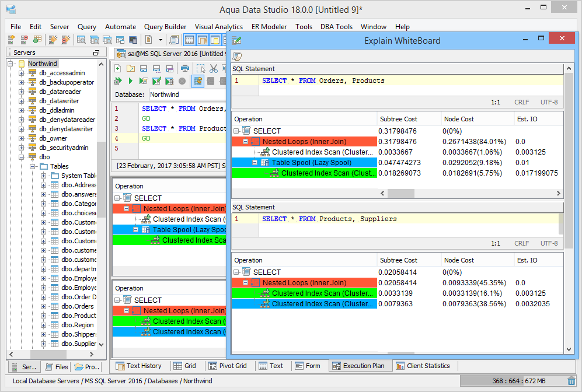Toggle the highlighted auto-commit database icon
This screenshot has width=582, height=392.
pos(198,81)
